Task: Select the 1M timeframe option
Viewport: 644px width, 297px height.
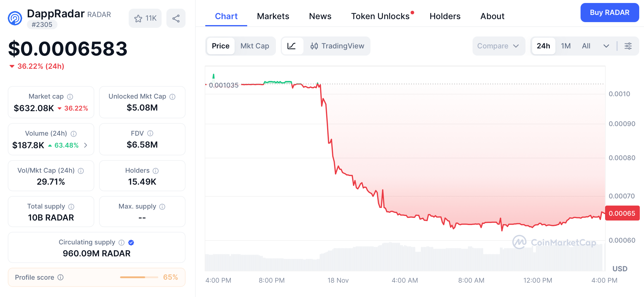Action: [566, 46]
